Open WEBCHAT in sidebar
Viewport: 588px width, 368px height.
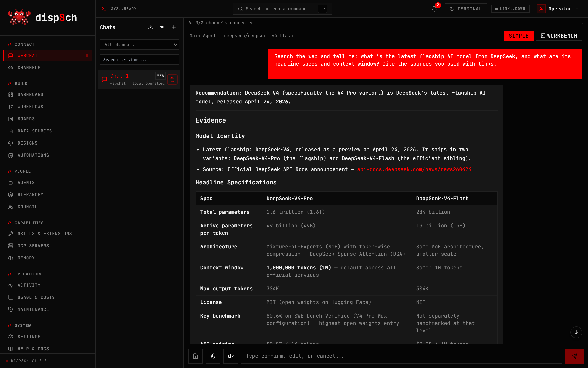48,56
